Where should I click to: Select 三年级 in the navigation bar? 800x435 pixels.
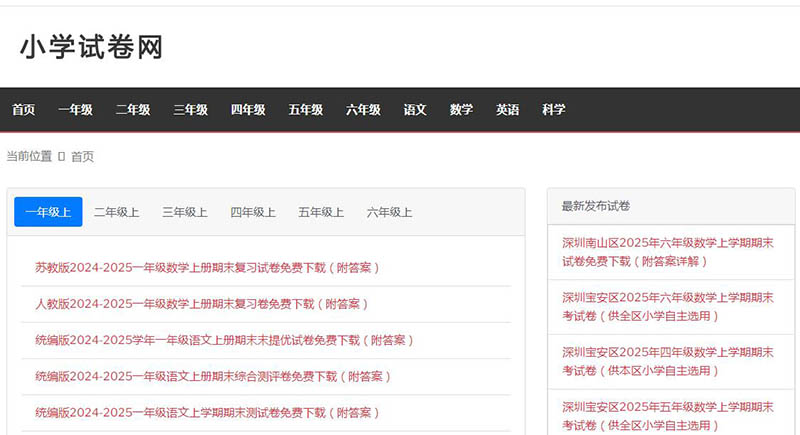191,110
